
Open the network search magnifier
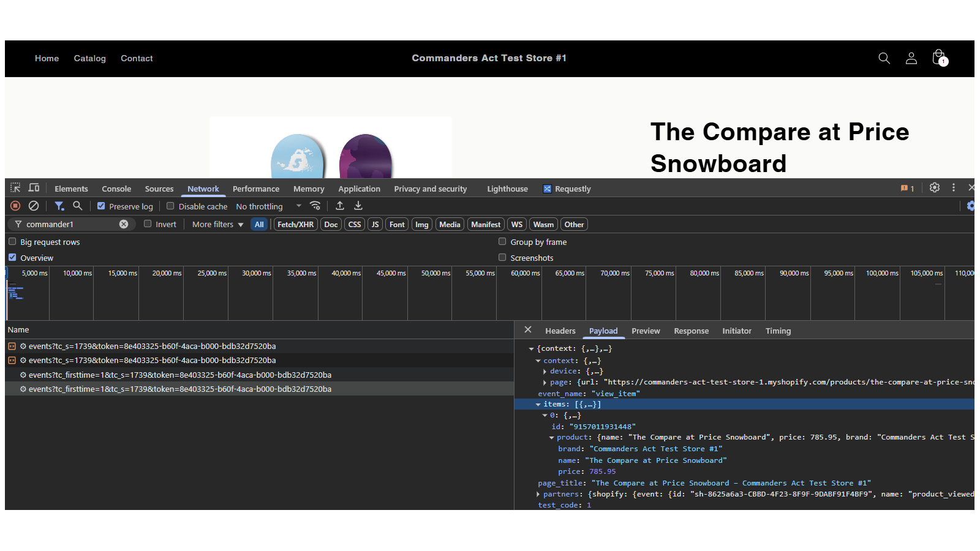tap(78, 206)
